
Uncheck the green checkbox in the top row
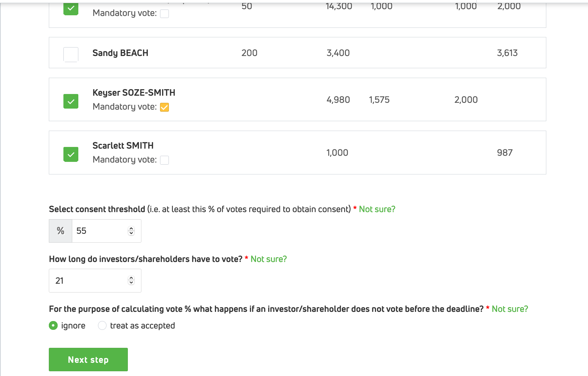click(x=71, y=8)
